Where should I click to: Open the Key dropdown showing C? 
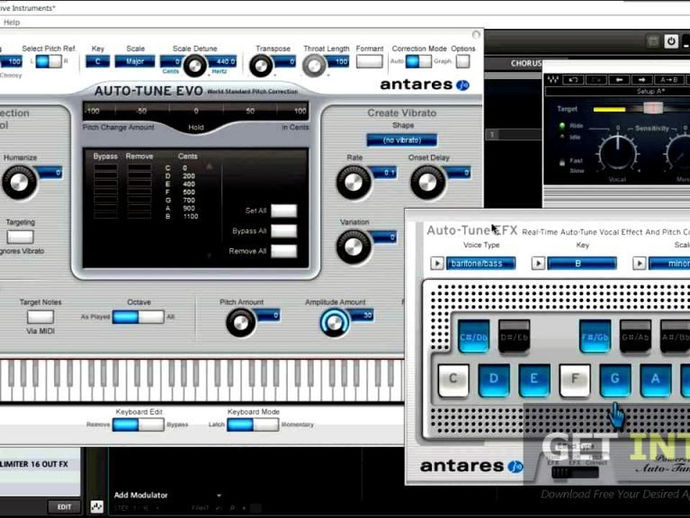pos(98,61)
